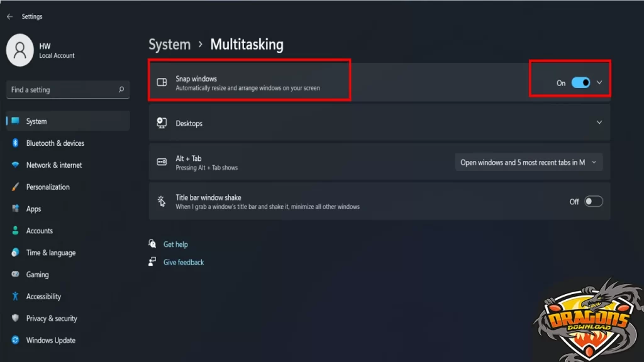Select Personalization from the sidebar

point(47,187)
